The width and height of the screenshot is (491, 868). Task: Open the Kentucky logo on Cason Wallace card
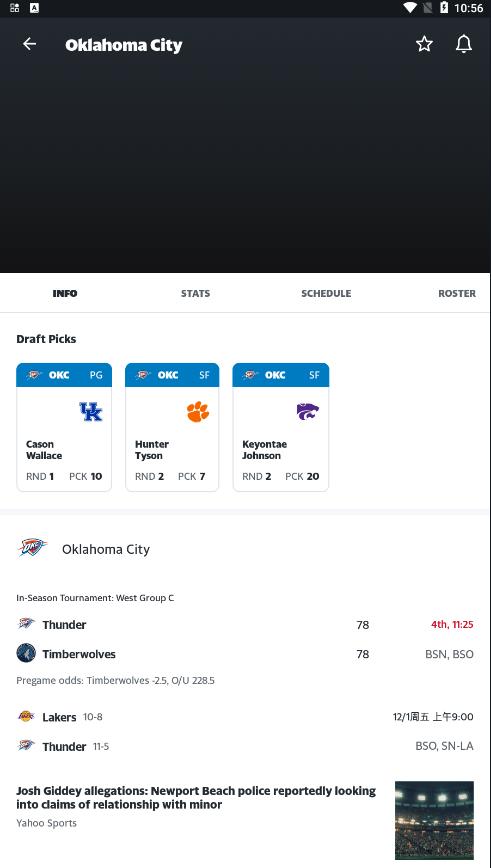point(91,411)
